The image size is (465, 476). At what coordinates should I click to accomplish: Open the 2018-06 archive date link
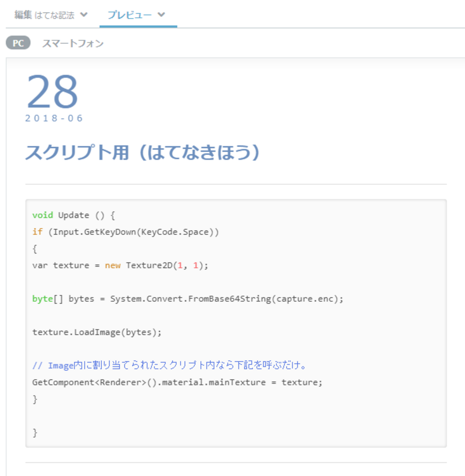point(54,118)
